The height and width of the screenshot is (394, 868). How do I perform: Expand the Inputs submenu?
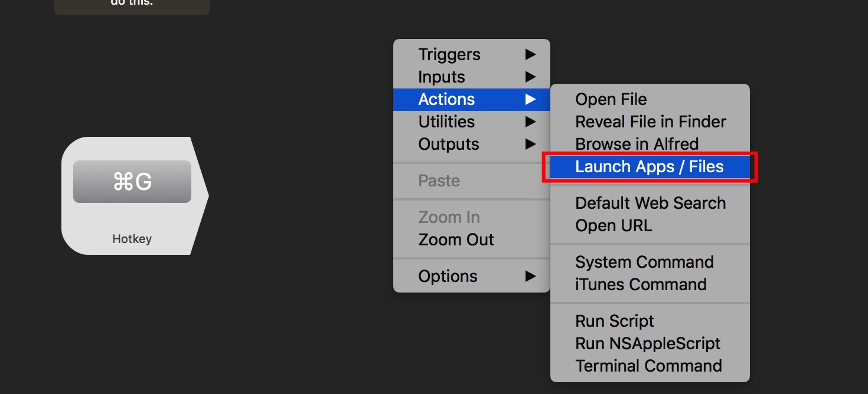(x=442, y=77)
